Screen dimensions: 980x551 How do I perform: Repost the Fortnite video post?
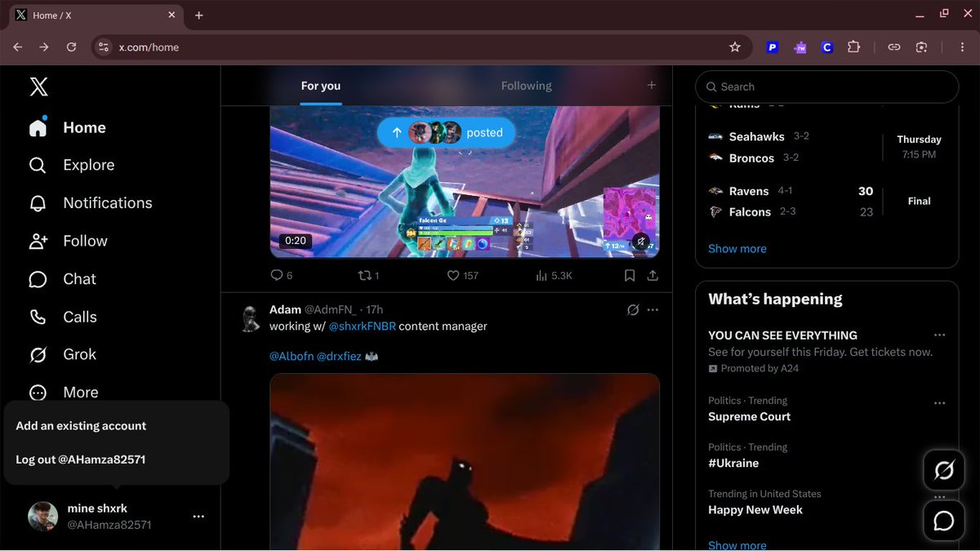(368, 276)
